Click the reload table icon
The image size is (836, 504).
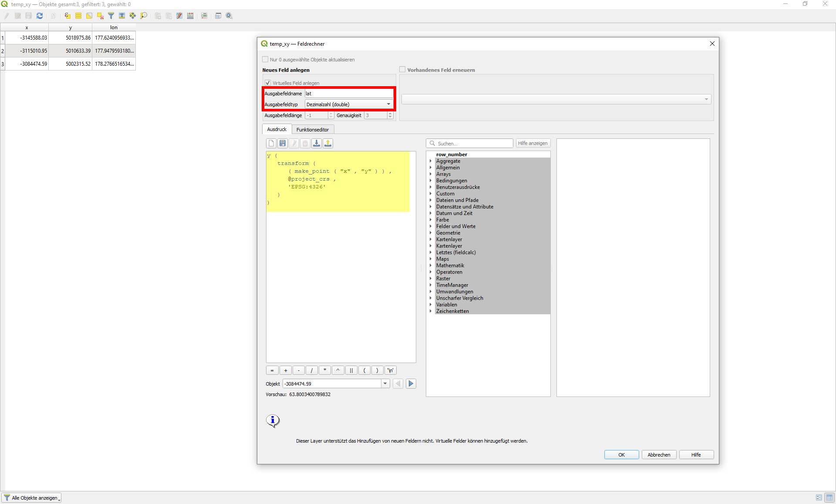click(40, 16)
